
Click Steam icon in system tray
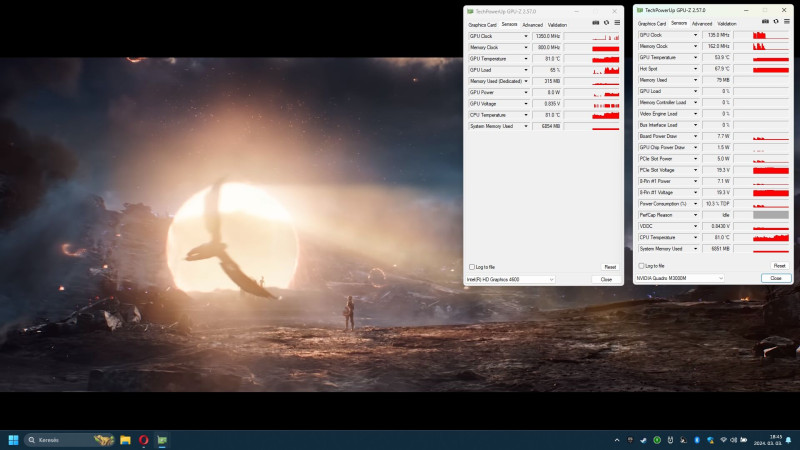643,440
